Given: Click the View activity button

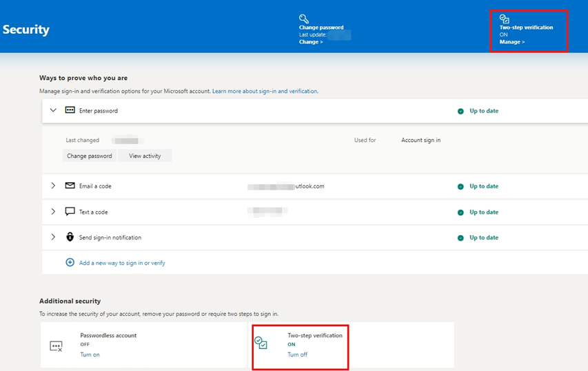Looking at the screenshot, I should coord(145,156).
